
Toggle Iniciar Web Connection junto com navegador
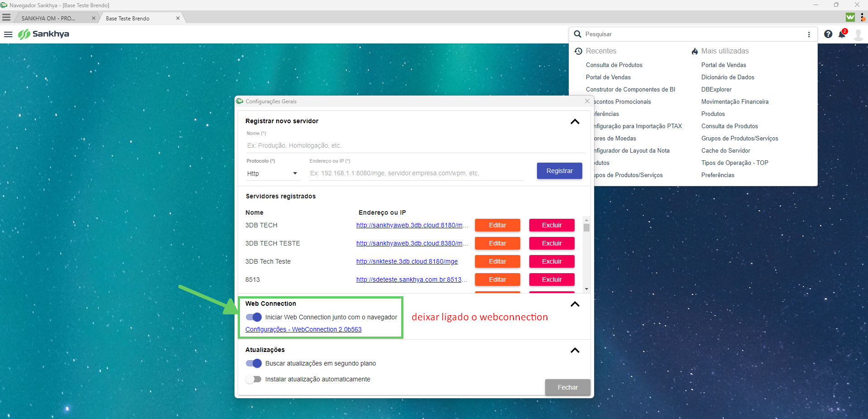click(x=254, y=317)
